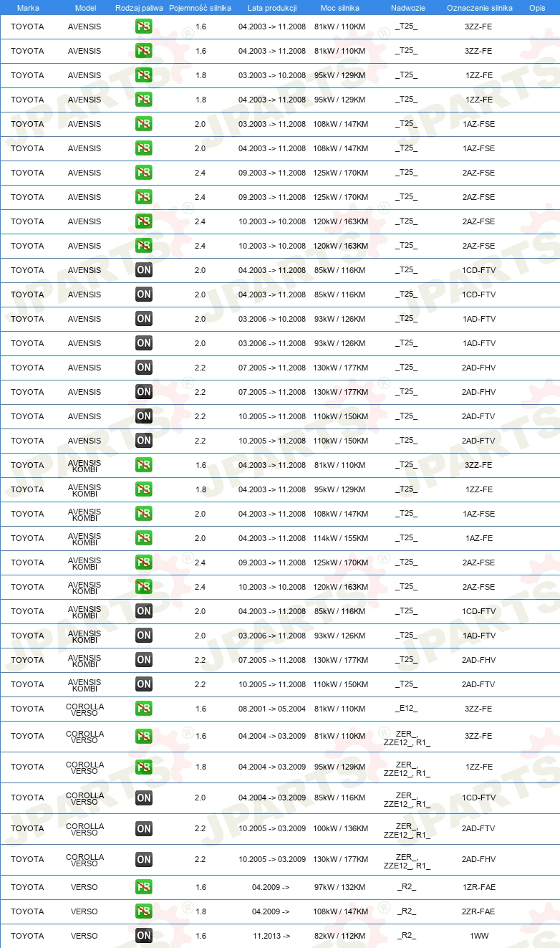Click petrol icon for Avensis 2.0 04.2003 1AZ-FSE row
Screen dimensions: 560x948
click(144, 148)
